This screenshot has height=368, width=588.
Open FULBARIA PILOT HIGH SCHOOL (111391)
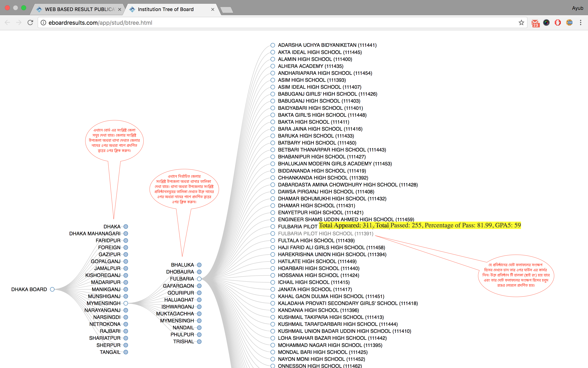326,233
